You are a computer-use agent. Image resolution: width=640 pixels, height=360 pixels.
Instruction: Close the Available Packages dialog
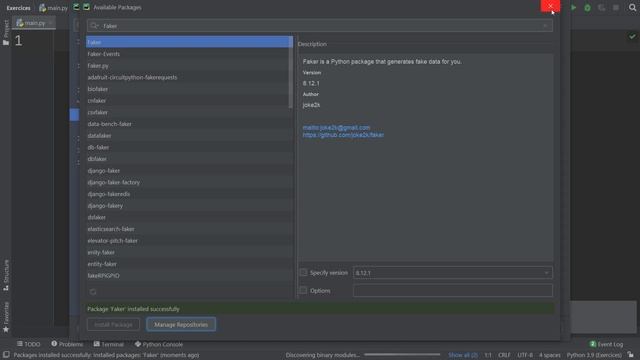(550, 6)
